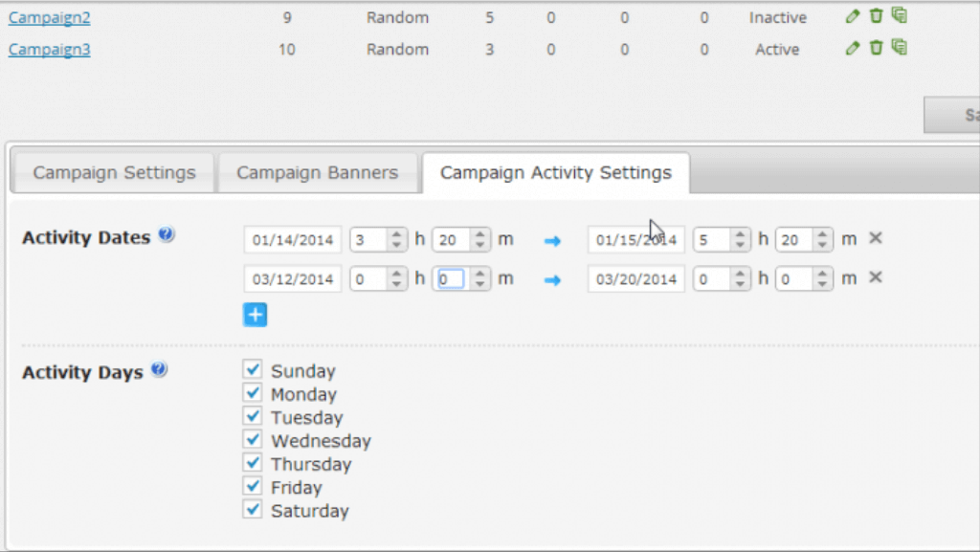Click the first row start hour stepper

tap(397, 240)
